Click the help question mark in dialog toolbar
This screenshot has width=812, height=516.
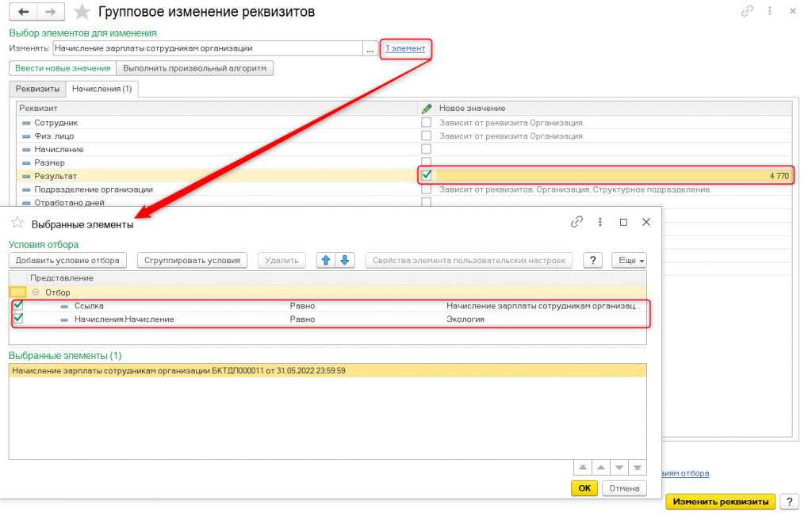tap(592, 260)
